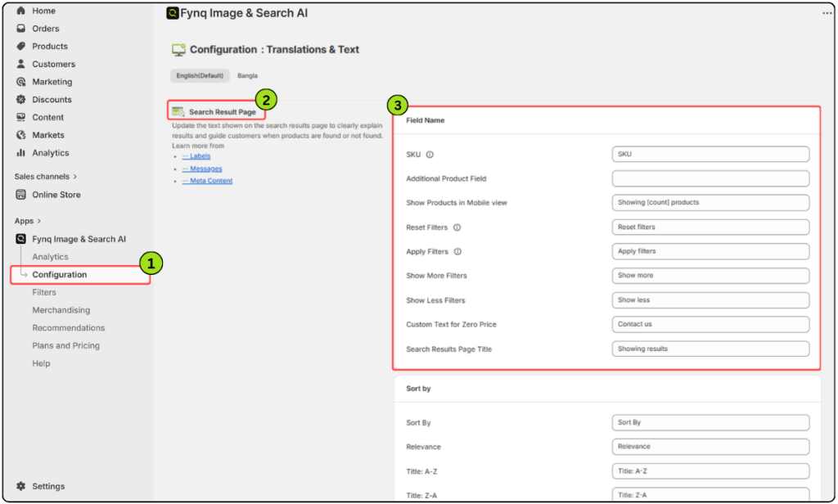Click the Online Store storefront icon
Image resolution: width=838 pixels, height=504 pixels.
[x=20, y=195]
